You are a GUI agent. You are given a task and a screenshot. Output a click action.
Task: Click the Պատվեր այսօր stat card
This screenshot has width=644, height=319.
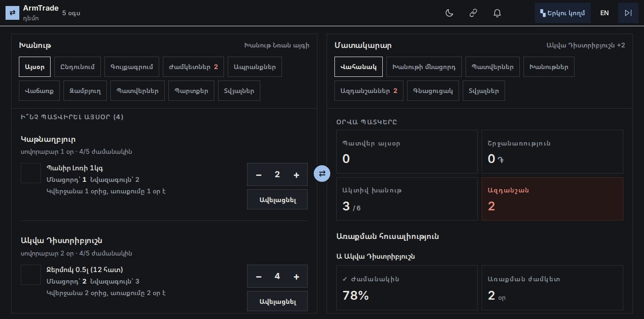click(x=407, y=151)
